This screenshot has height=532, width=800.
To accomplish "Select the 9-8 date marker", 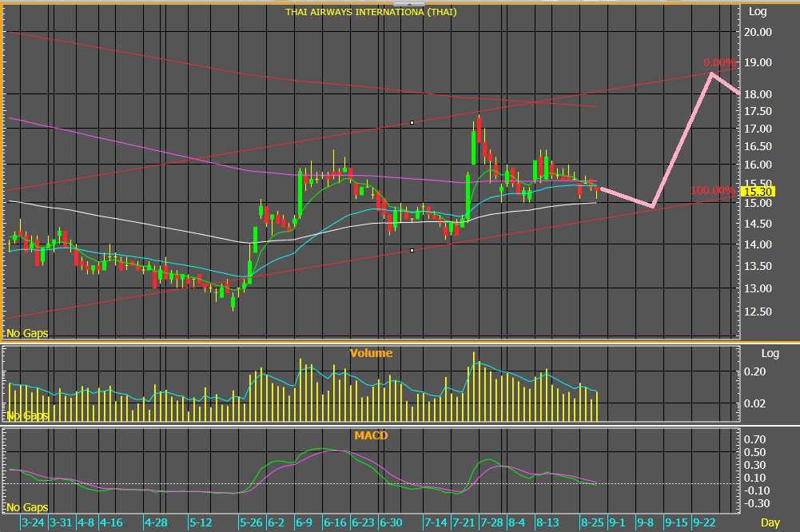I will click(x=646, y=523).
